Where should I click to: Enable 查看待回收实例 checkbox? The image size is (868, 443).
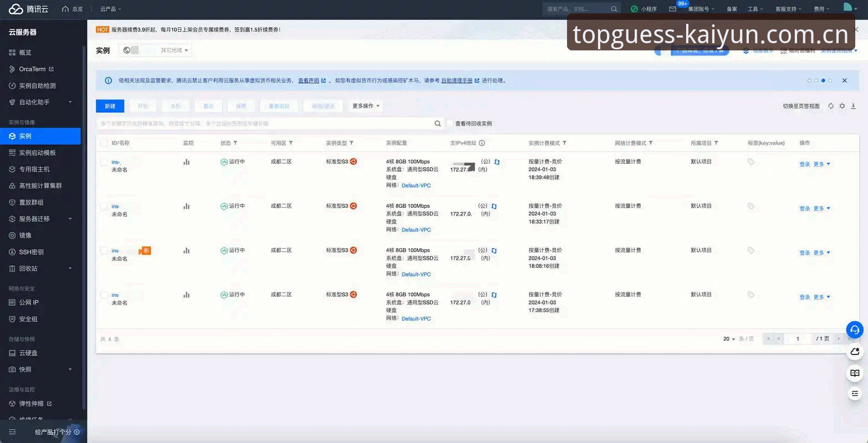point(450,123)
